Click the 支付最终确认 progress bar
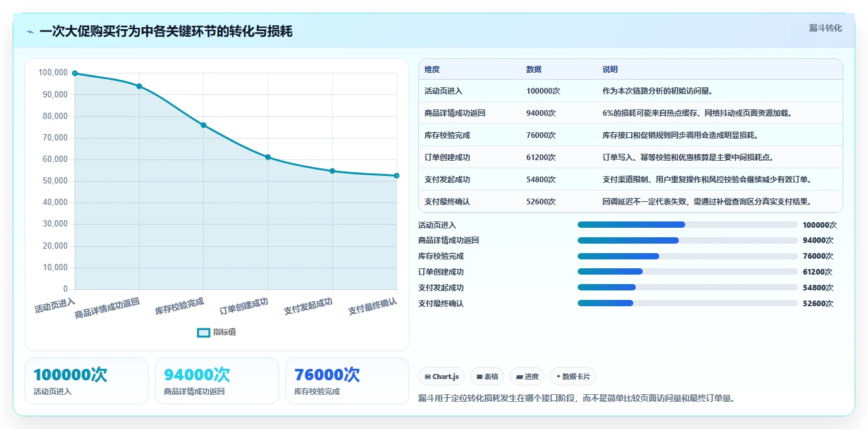The height and width of the screenshot is (429, 868). coord(687,303)
